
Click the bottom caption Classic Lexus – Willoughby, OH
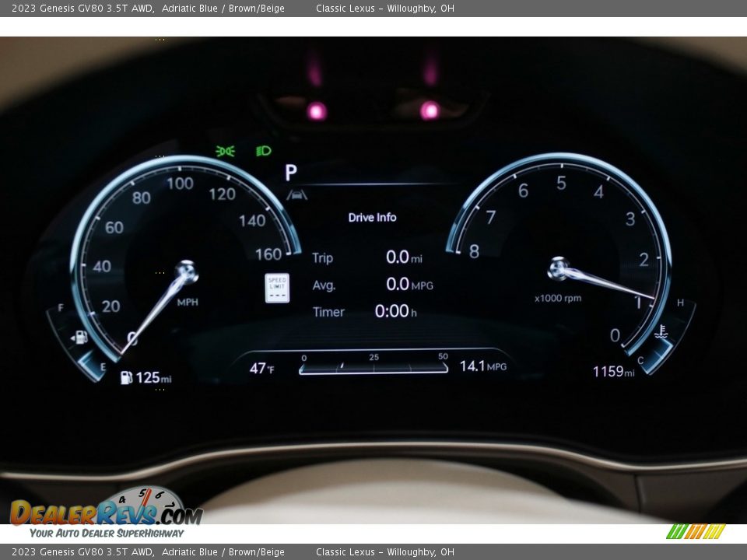(x=385, y=552)
